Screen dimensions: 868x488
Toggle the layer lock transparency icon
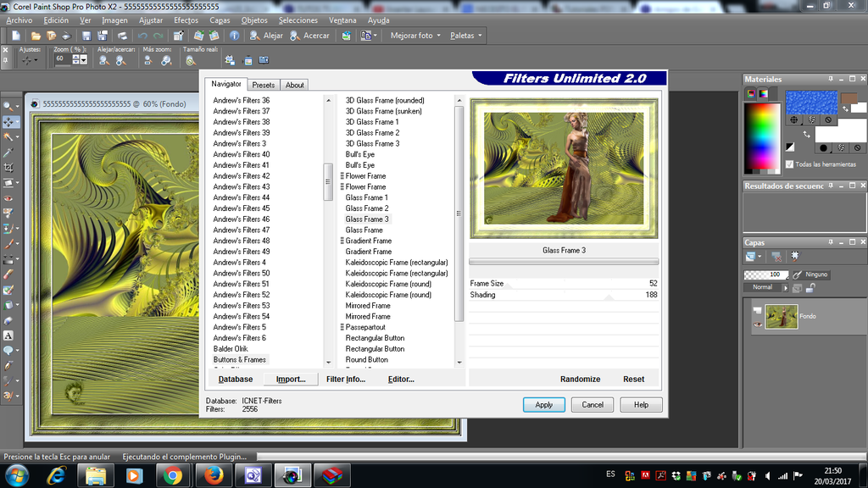click(x=810, y=288)
